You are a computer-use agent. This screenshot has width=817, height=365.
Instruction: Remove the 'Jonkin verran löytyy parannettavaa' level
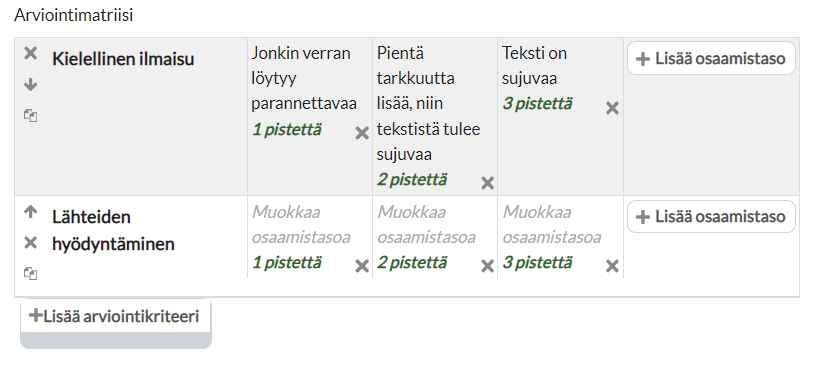[x=362, y=133]
